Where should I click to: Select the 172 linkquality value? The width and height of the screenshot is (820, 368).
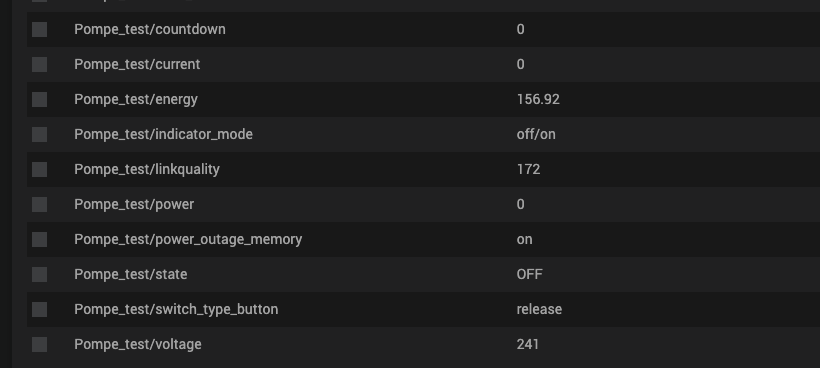[x=528, y=169]
